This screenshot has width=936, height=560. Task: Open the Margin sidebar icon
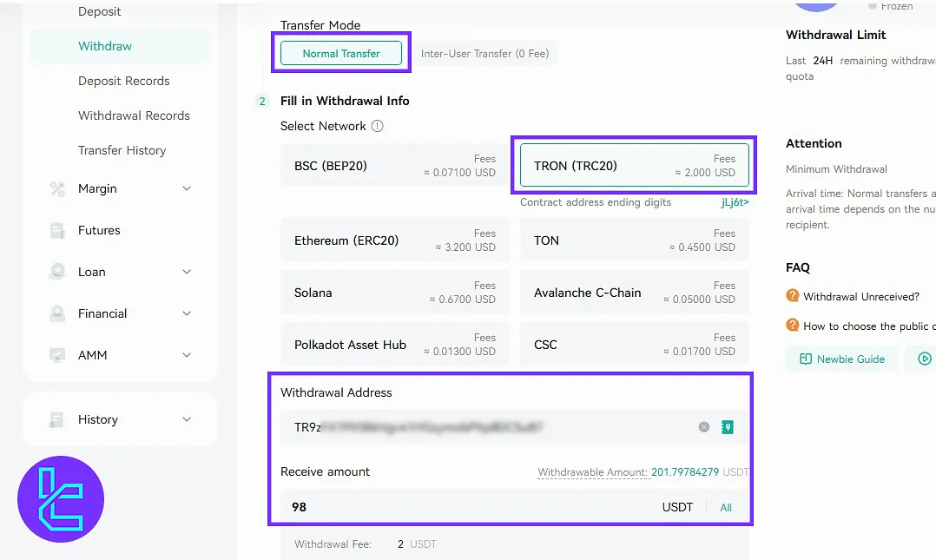pyautogui.click(x=57, y=189)
